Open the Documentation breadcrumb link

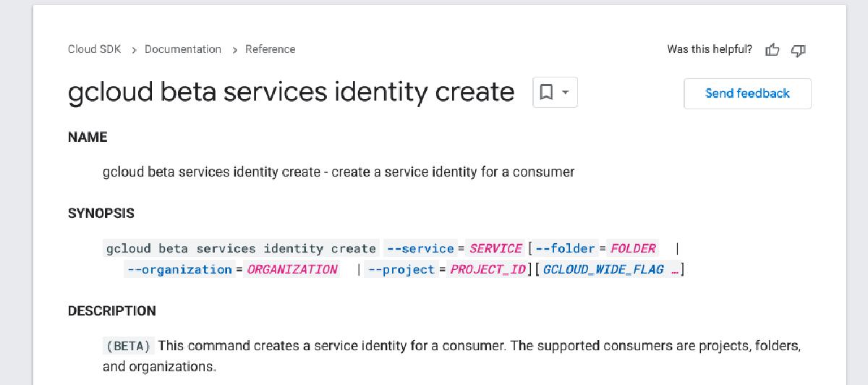coord(183,49)
